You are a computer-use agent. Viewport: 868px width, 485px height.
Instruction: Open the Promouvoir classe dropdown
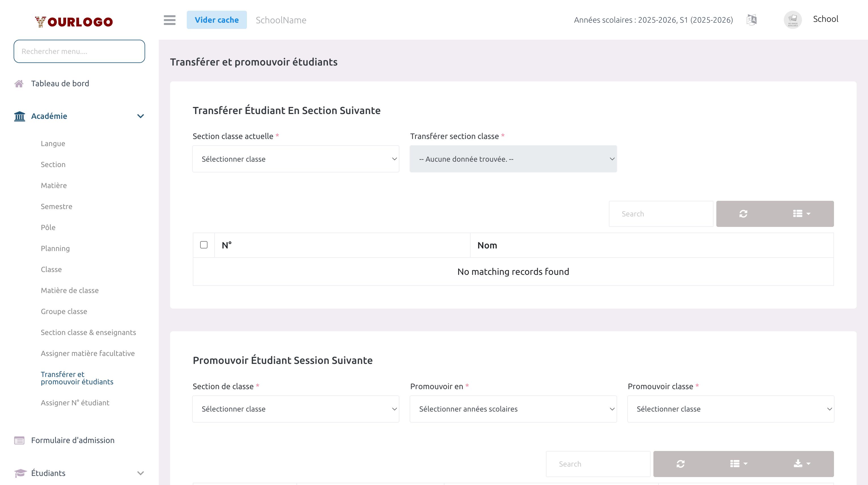[x=730, y=409]
